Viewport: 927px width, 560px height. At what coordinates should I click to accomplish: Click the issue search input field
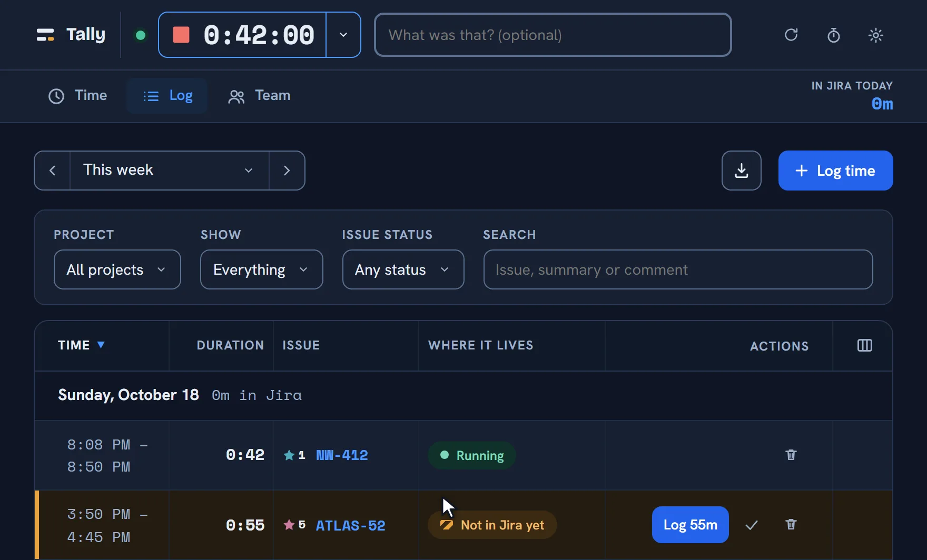tap(678, 269)
